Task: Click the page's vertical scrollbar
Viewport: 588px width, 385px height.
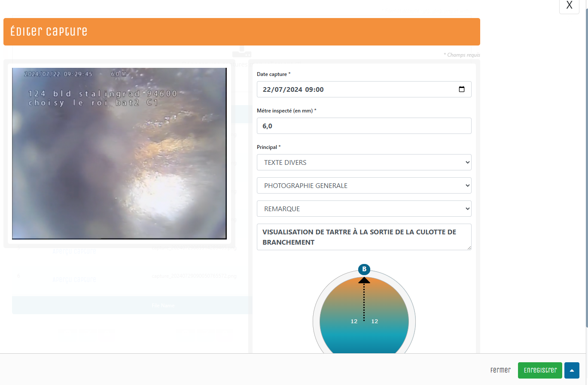Action: (586, 172)
